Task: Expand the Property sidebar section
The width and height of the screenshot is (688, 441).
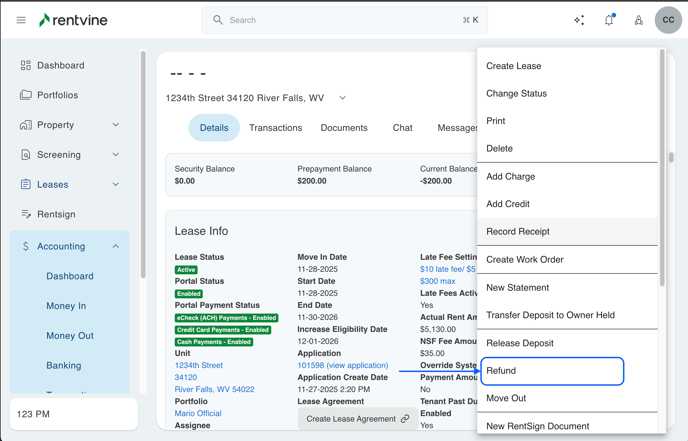Action: tap(116, 125)
